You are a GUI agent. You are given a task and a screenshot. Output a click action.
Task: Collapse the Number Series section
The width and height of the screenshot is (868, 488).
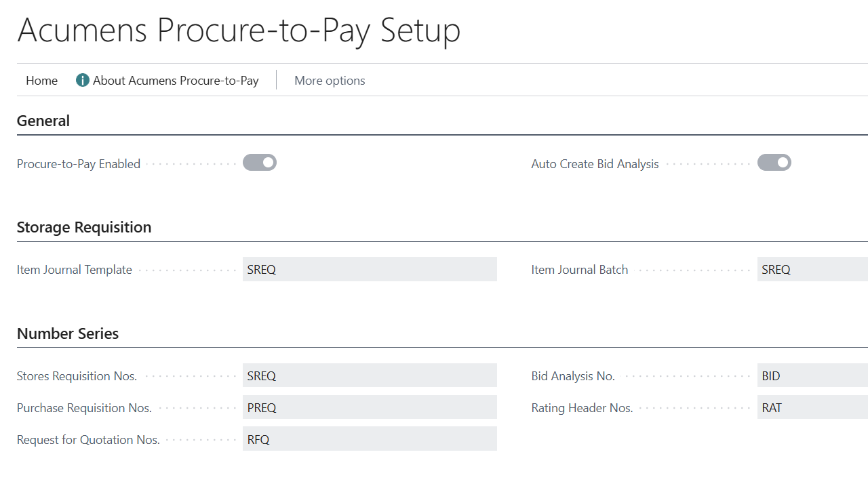pyautogui.click(x=68, y=333)
